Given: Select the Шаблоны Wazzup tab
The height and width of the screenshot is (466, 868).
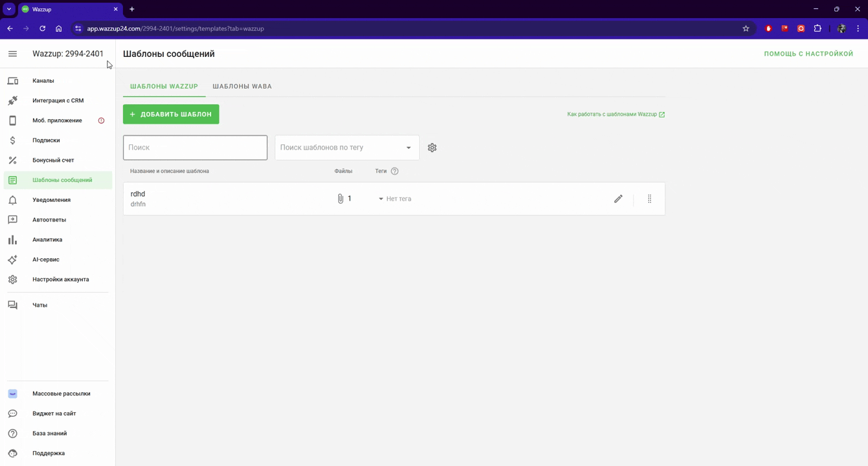Looking at the screenshot, I should click(x=164, y=86).
